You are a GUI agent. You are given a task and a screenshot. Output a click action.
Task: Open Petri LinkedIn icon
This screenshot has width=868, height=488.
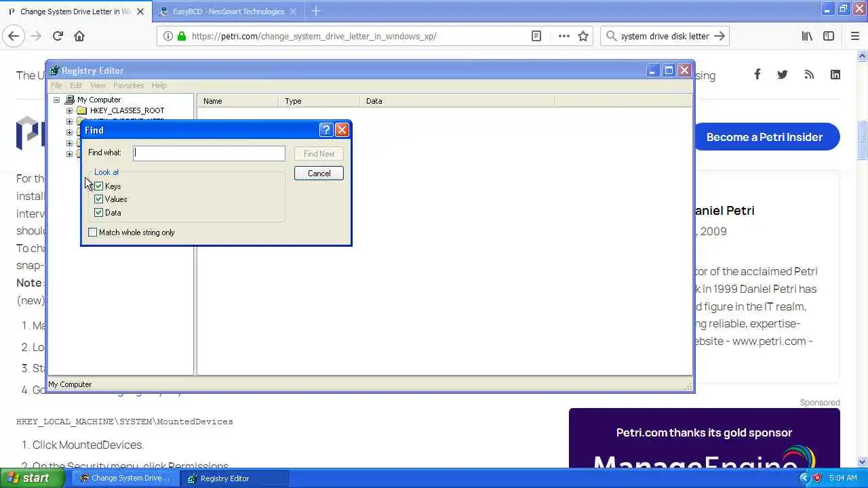tap(835, 75)
